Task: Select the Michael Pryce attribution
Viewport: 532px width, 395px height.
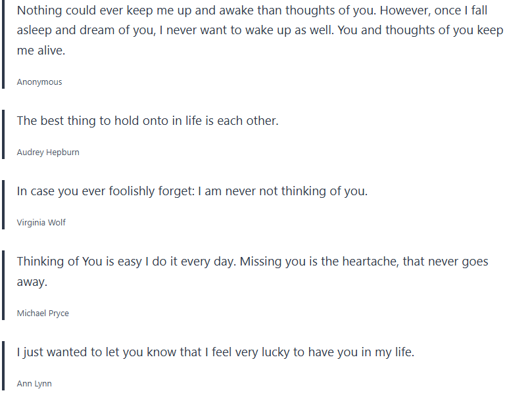Action: tap(43, 314)
